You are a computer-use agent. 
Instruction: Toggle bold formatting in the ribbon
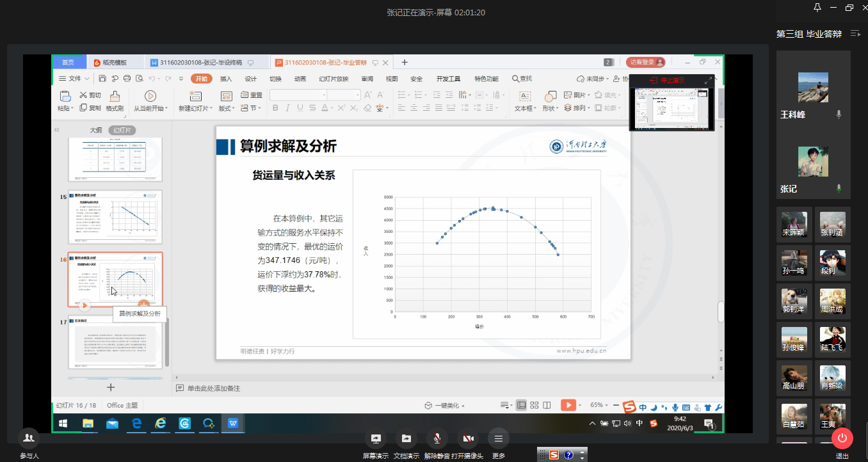click(276, 108)
